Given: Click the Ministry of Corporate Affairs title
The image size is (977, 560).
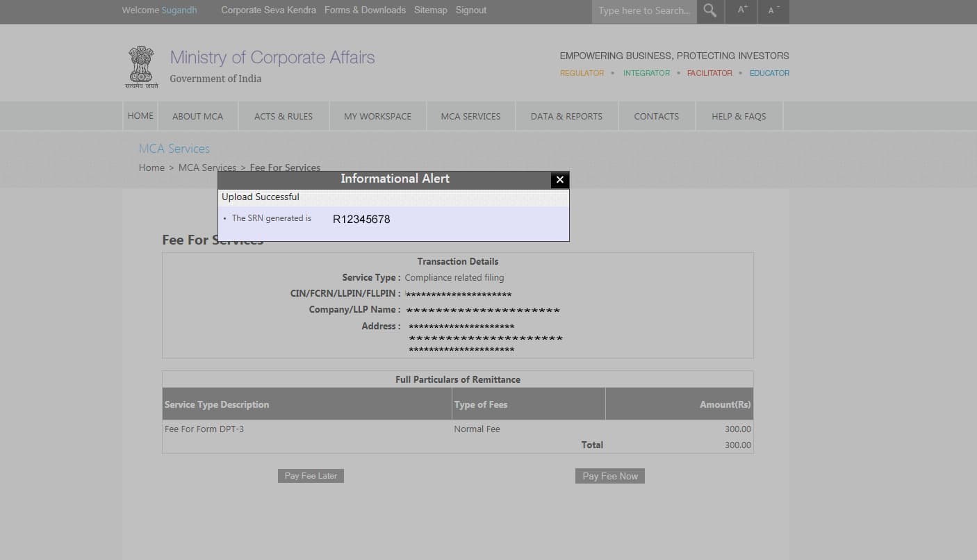Looking at the screenshot, I should (x=272, y=58).
